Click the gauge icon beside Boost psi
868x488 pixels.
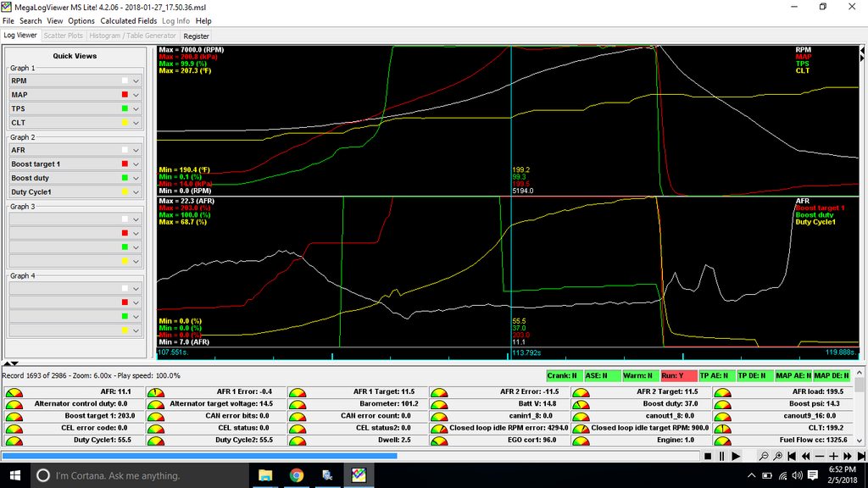click(x=722, y=404)
